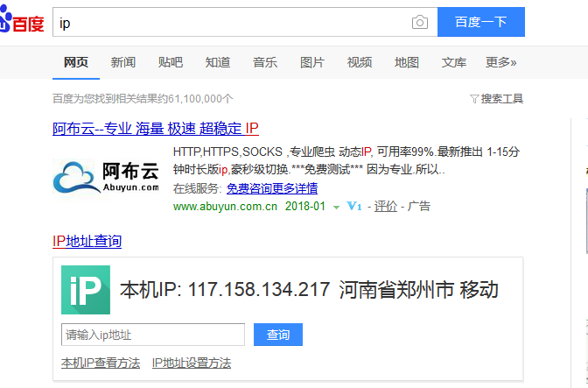Viewport: 588px width, 388px height.
Task: Open IP地址设置方法 link
Action: point(192,363)
